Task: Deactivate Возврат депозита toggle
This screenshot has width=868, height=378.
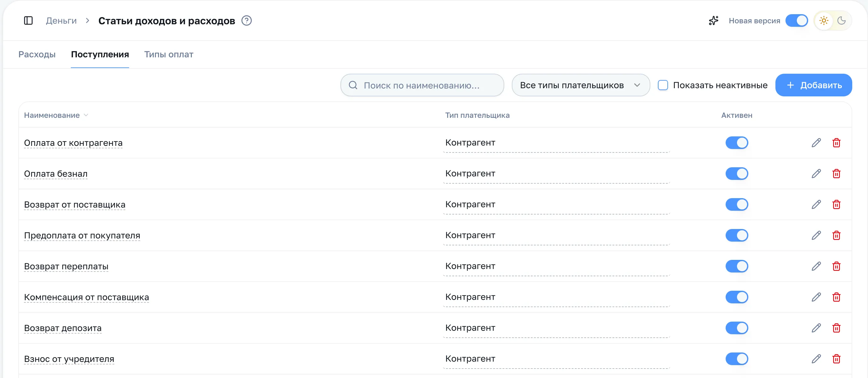Action: (736, 328)
